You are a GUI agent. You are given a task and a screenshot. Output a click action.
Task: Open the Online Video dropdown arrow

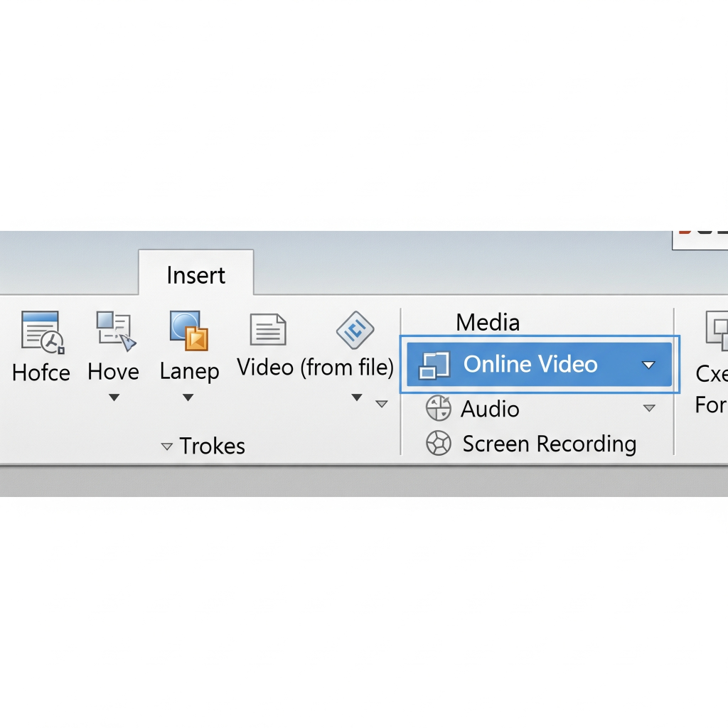[x=648, y=365]
